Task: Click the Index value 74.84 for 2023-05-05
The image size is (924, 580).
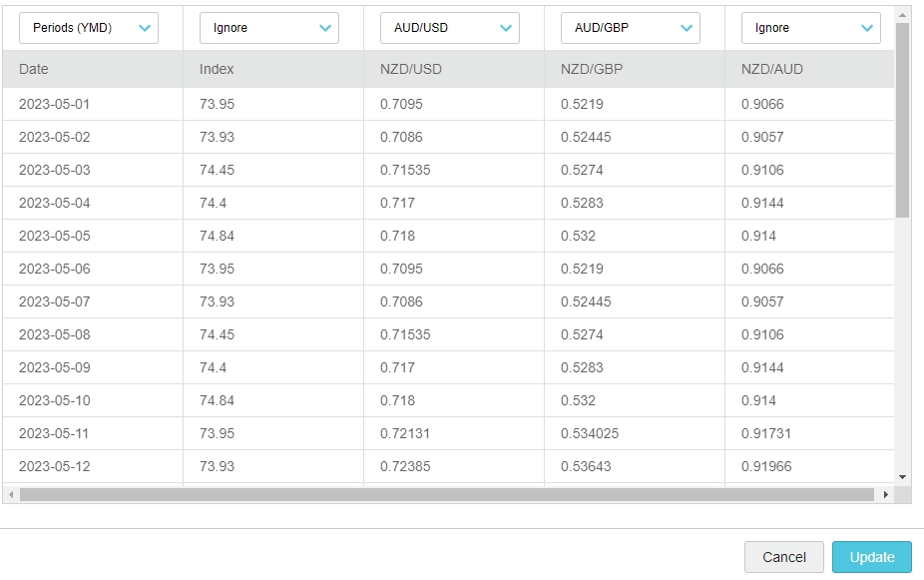Action: pyautogui.click(x=272, y=236)
